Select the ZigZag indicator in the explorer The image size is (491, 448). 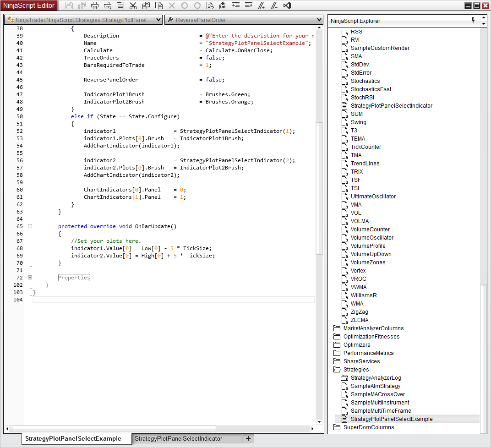(x=359, y=311)
